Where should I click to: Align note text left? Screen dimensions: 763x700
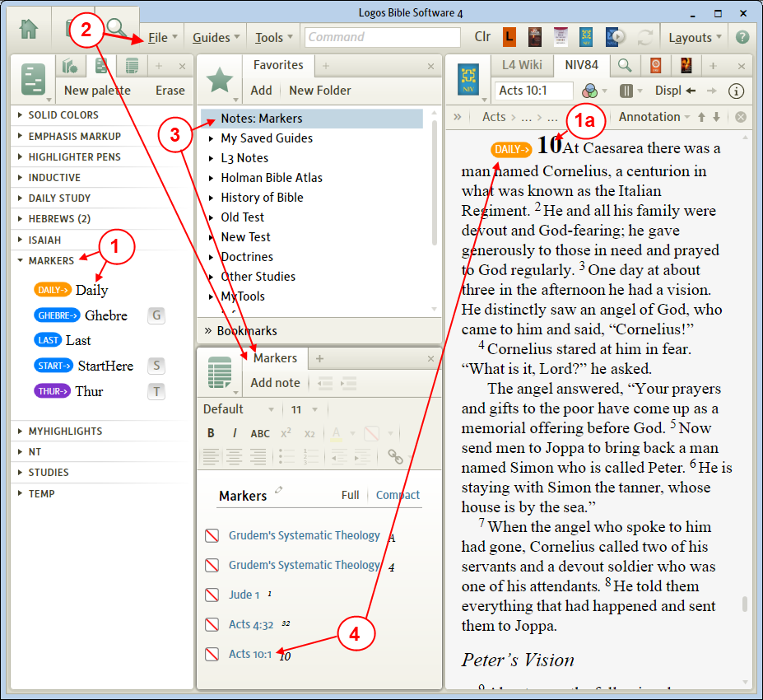click(x=211, y=456)
